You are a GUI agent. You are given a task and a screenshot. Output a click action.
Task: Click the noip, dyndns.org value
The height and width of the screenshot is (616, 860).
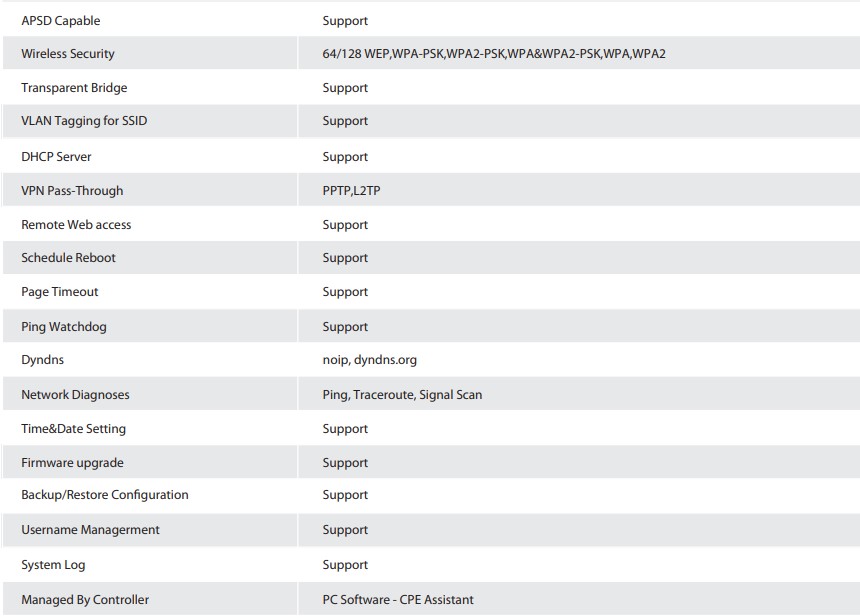click(x=370, y=360)
